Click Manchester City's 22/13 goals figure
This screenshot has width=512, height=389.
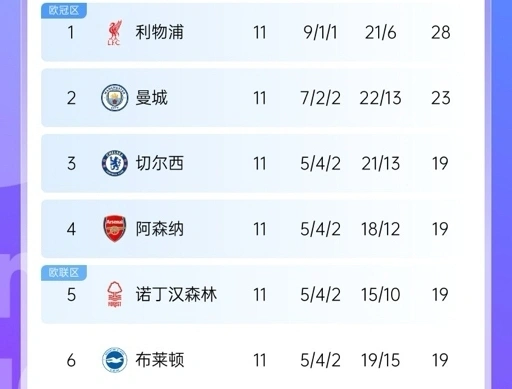click(380, 98)
